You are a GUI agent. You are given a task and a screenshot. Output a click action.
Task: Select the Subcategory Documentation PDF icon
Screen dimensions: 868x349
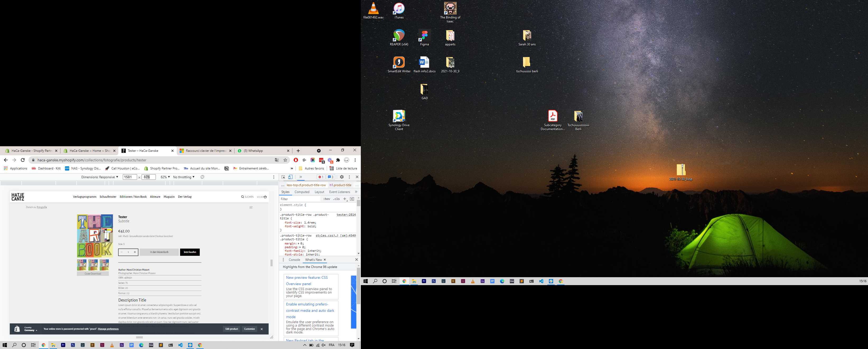[553, 120]
